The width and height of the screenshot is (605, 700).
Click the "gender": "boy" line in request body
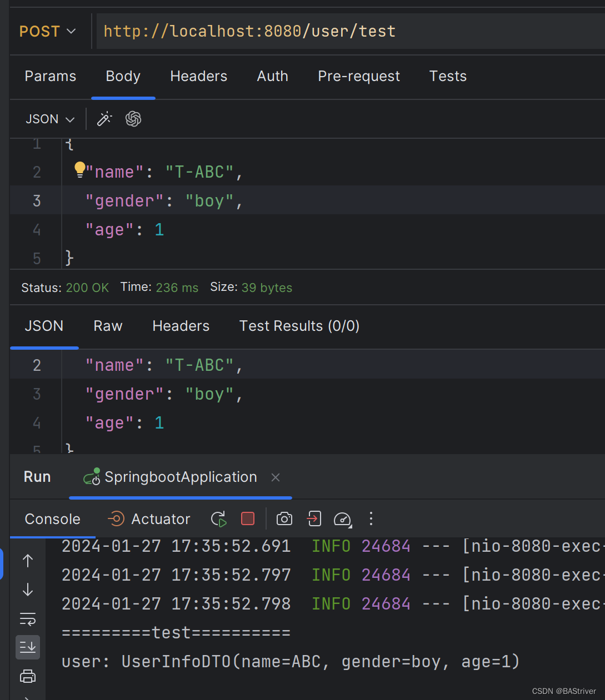pyautogui.click(x=164, y=201)
